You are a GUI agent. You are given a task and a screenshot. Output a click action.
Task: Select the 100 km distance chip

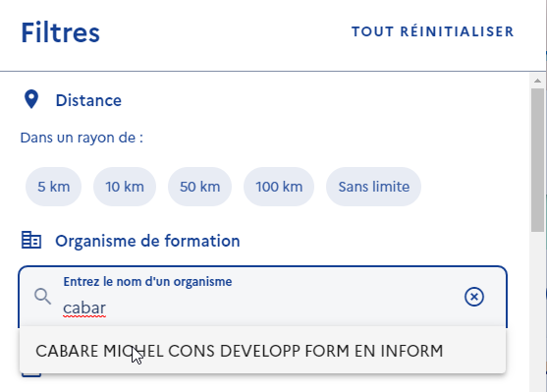[279, 187]
